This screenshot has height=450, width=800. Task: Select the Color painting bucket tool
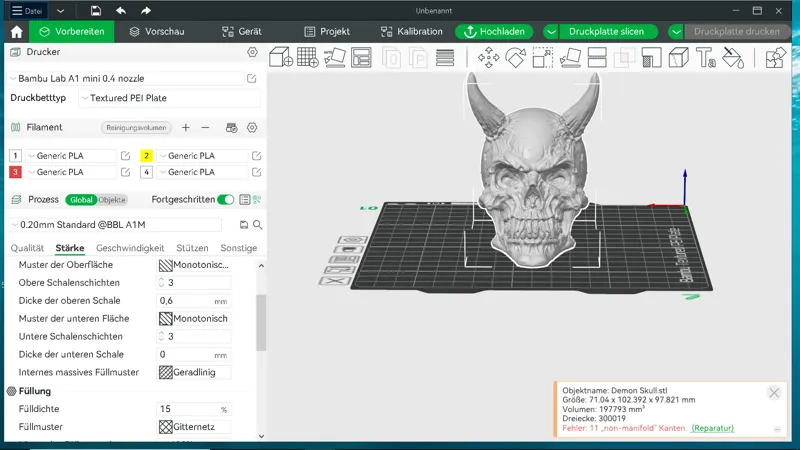(x=733, y=57)
